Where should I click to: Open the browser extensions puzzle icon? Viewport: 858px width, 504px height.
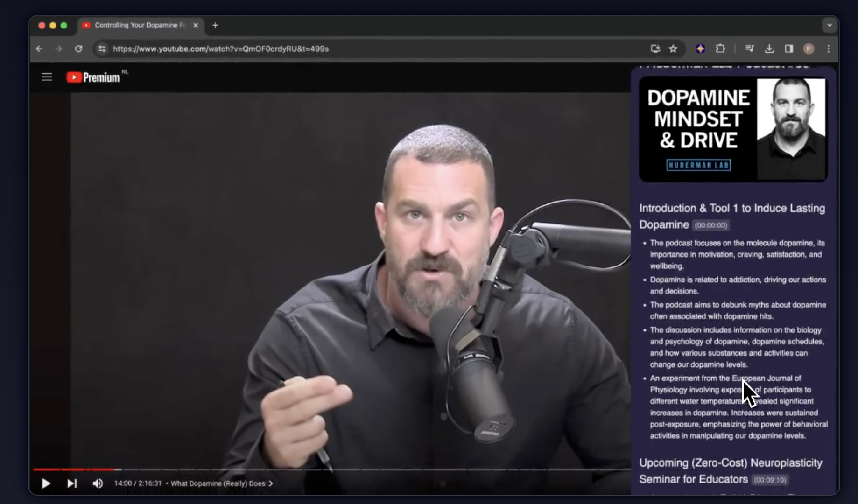[x=720, y=49]
